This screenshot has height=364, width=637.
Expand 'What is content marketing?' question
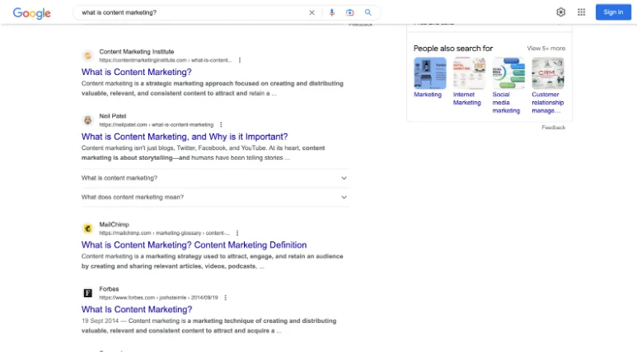click(215, 178)
